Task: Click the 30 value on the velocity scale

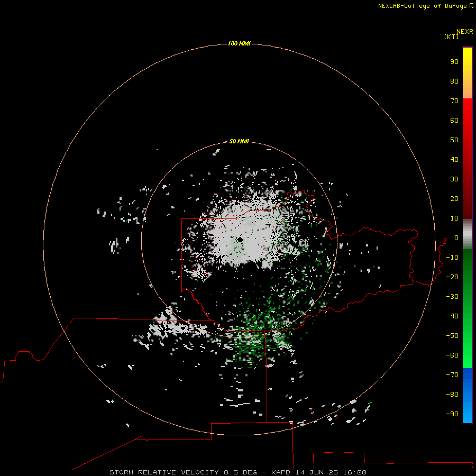Action: (x=454, y=179)
